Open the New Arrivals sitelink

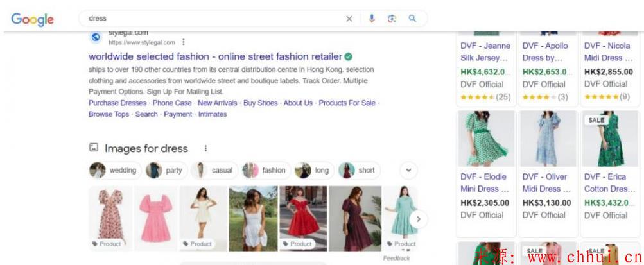click(217, 103)
